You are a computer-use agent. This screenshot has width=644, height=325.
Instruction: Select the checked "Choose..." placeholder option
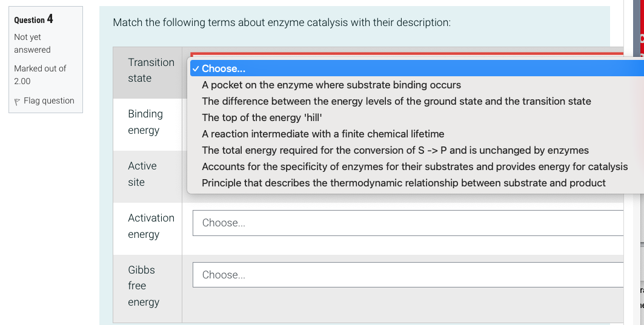tap(223, 68)
